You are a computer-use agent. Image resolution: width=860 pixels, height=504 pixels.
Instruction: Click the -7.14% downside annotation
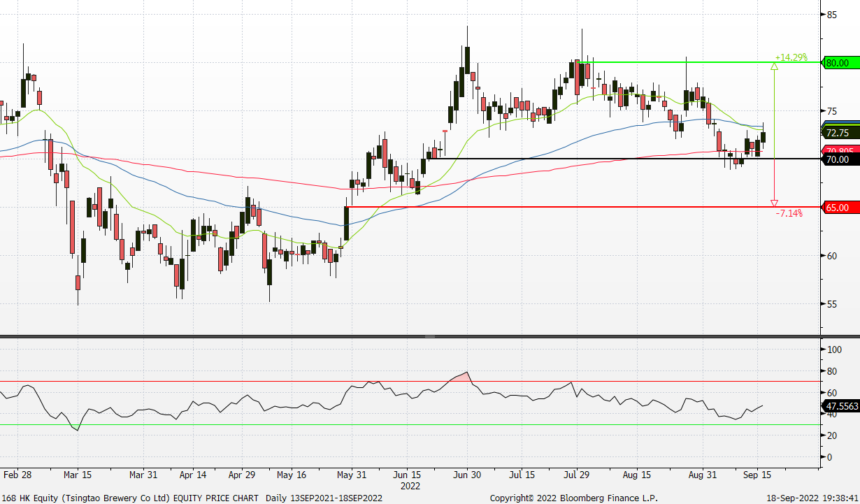point(789,213)
